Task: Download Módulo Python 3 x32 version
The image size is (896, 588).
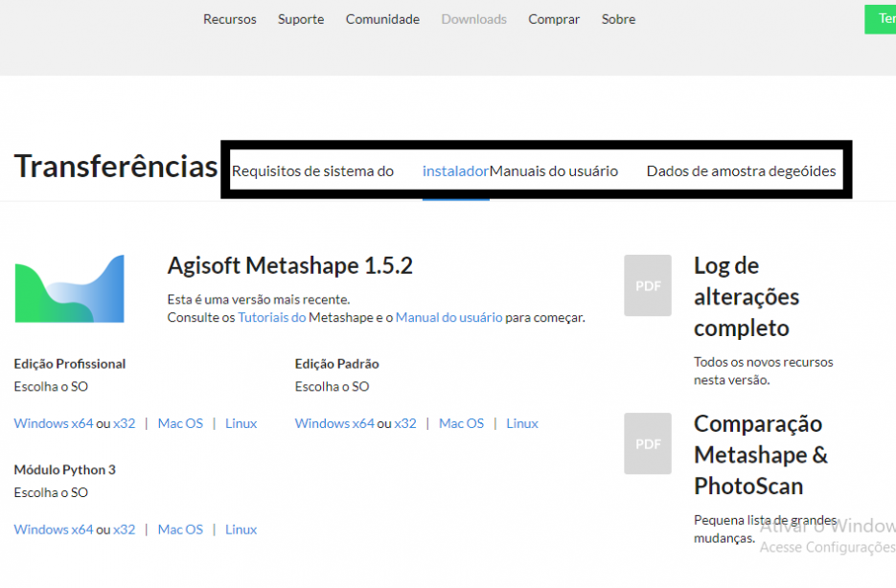Action: pos(124,530)
